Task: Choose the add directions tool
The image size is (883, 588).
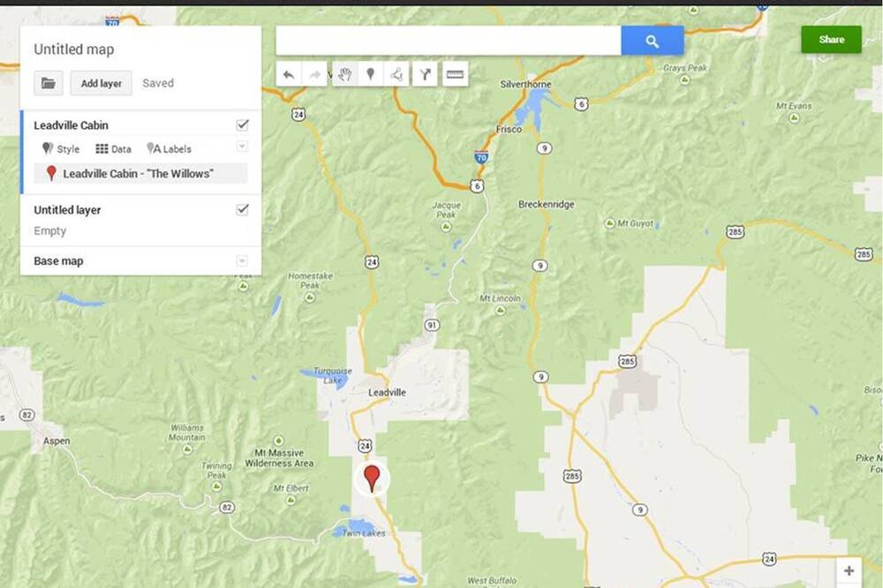Action: coord(426,74)
